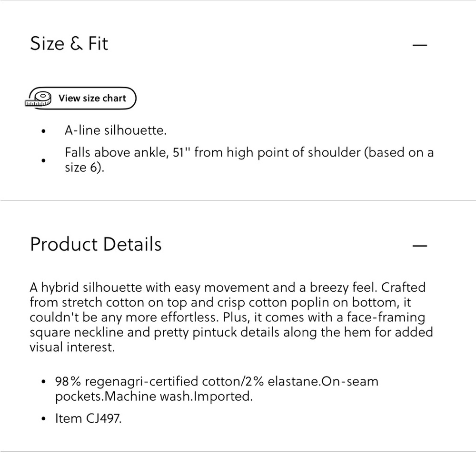Collapse Product Details using its minus icon
476x476 pixels.
pyautogui.click(x=419, y=246)
